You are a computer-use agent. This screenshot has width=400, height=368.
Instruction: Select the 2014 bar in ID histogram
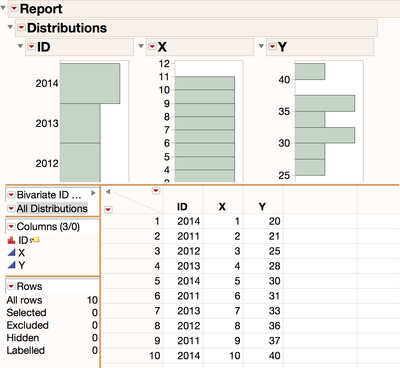coord(90,83)
